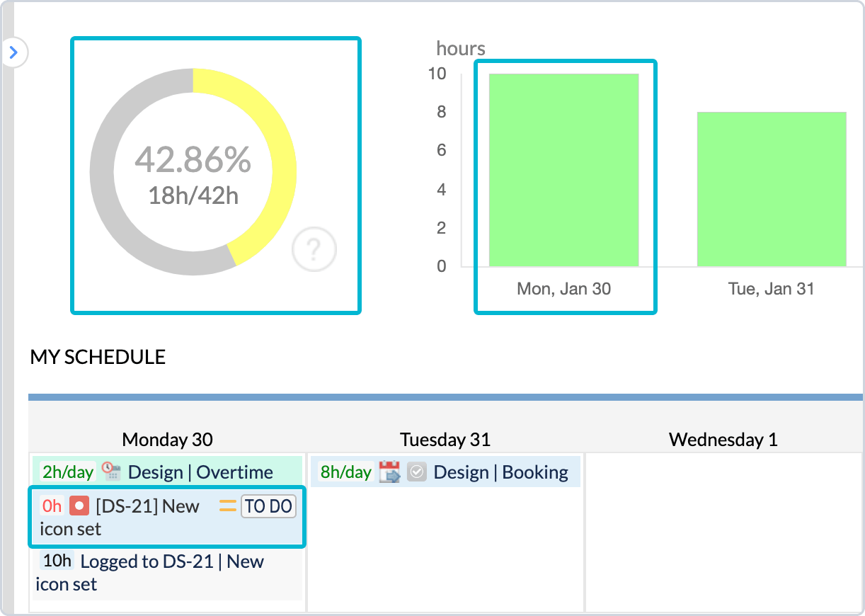Click the gray check mark icon on Tuesday
This screenshot has width=865, height=616.
tap(417, 472)
